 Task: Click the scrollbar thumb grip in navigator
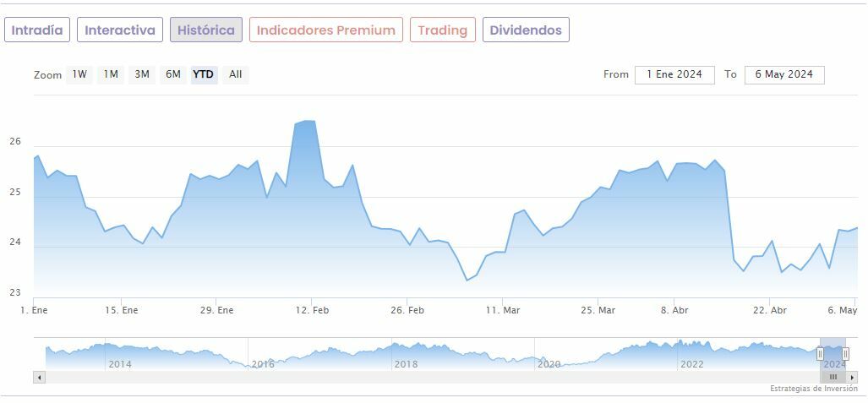pos(833,377)
